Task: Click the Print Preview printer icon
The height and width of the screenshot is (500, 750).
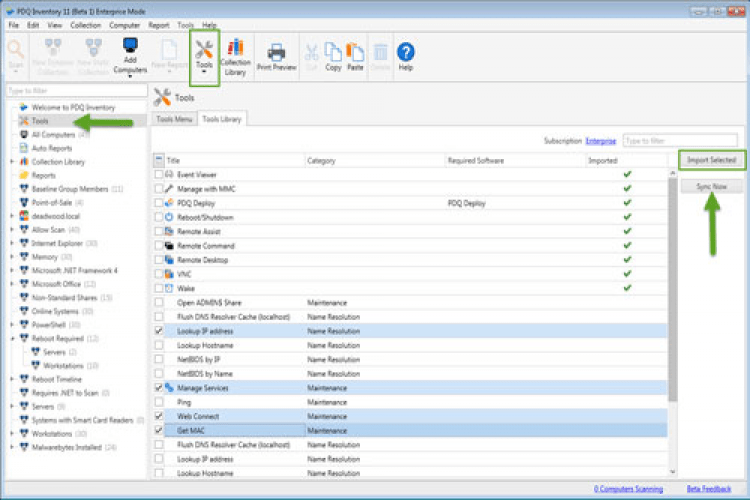Action: [x=277, y=52]
